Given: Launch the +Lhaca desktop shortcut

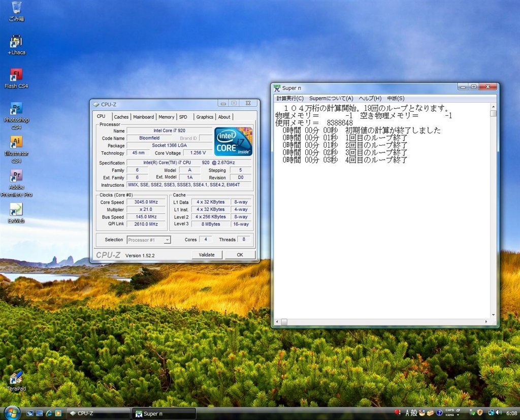Looking at the screenshot, I should click(x=16, y=45).
